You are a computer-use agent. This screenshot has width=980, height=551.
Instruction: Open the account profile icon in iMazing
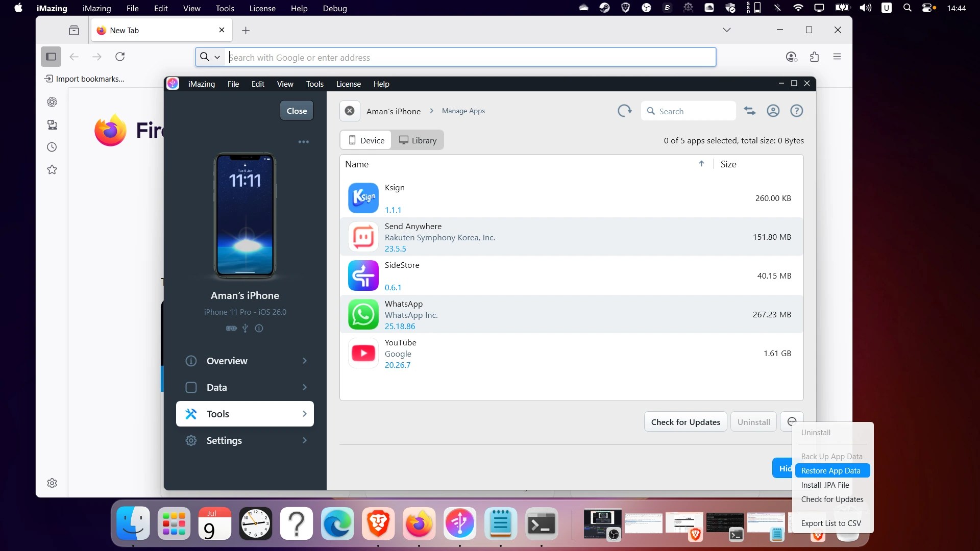click(x=773, y=111)
